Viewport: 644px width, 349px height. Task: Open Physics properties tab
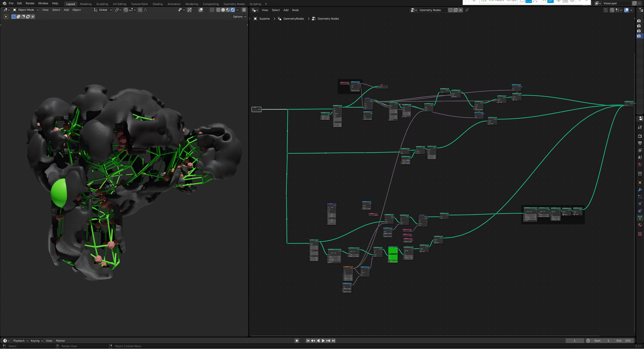[640, 204]
